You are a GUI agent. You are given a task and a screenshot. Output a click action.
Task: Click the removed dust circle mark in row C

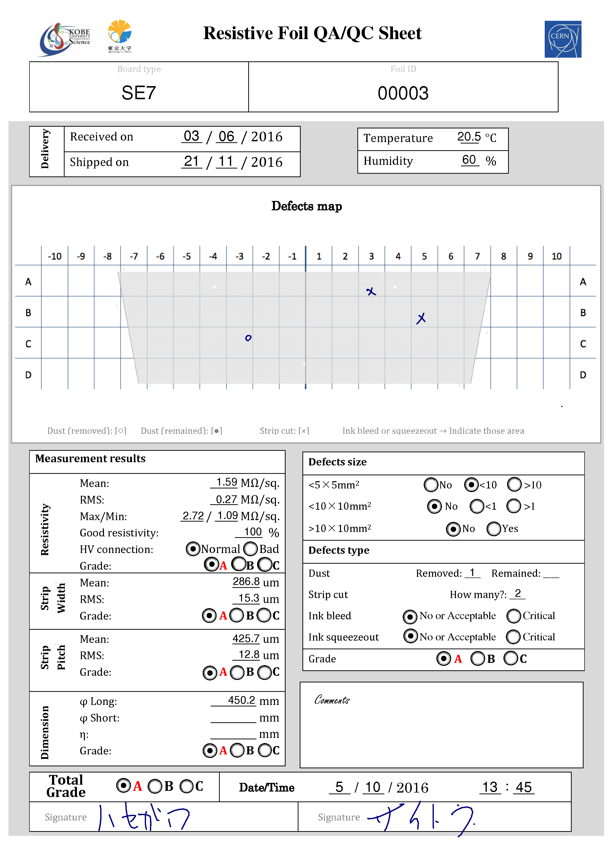pyautogui.click(x=248, y=338)
